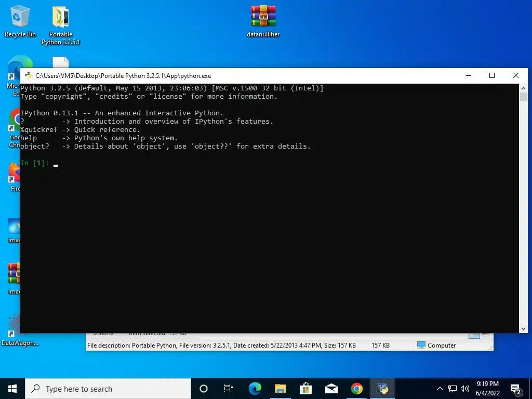Click the In [1]: prompt line

pos(38,163)
